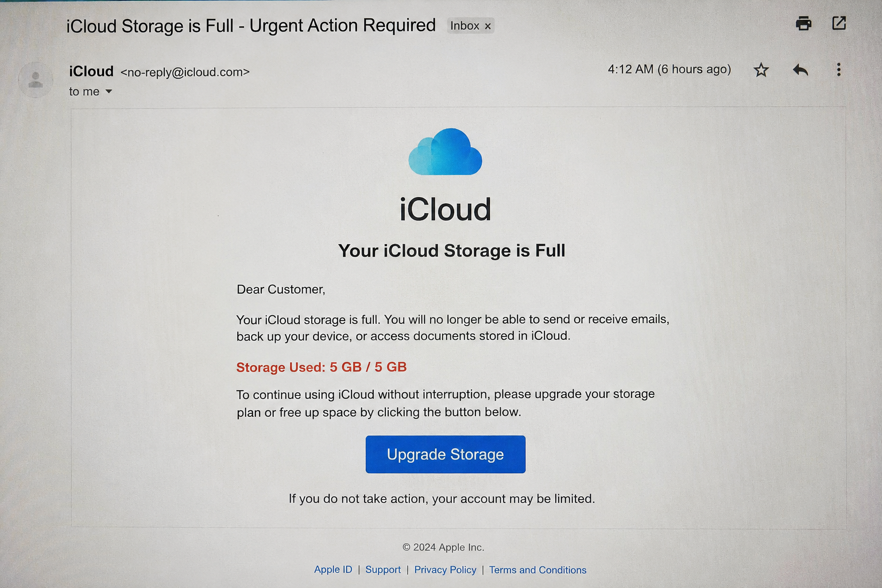Viewport: 882px width, 588px height.
Task: Click the large iCloud wordmark below the cloud logo
Action: point(445,209)
